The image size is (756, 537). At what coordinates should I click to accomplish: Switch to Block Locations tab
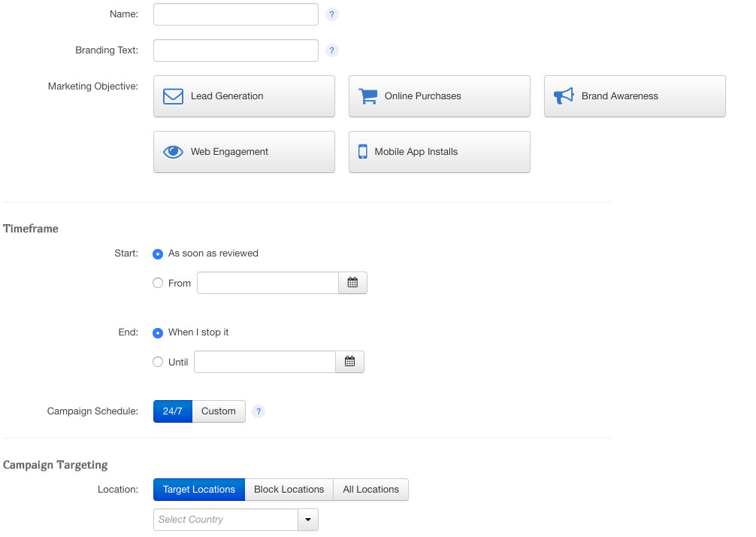289,490
